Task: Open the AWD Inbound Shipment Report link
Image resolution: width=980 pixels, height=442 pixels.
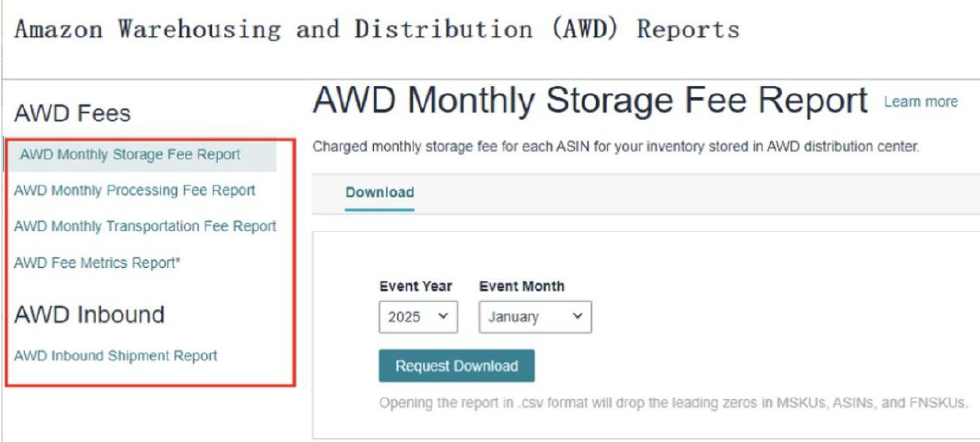Action: pyautogui.click(x=115, y=356)
